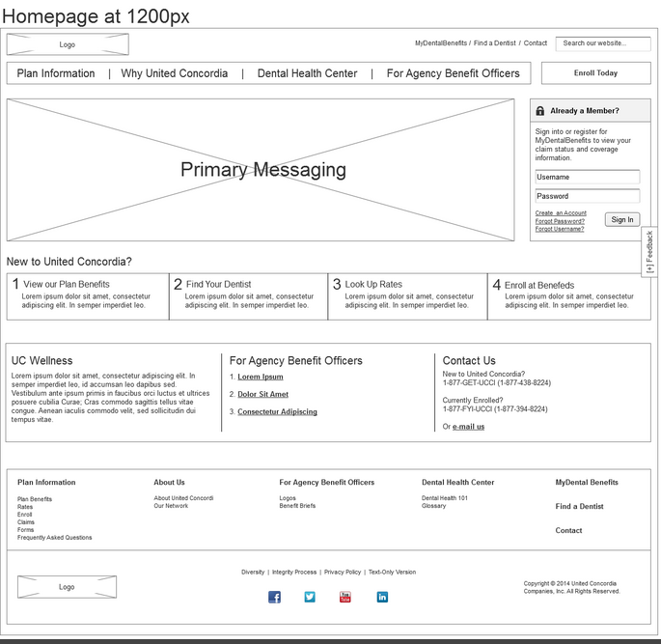Open Find a Dentist link in top header
The height and width of the screenshot is (644, 661).
pyautogui.click(x=494, y=43)
